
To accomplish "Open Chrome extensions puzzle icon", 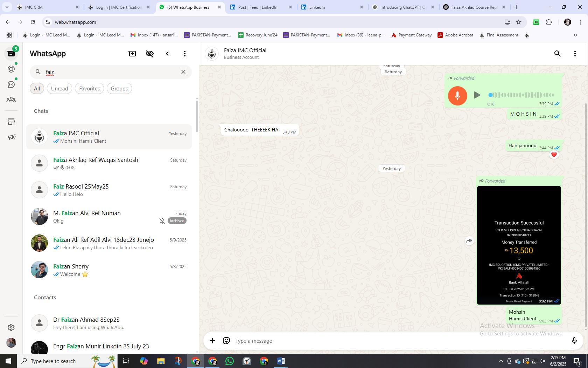I will tap(549, 22).
